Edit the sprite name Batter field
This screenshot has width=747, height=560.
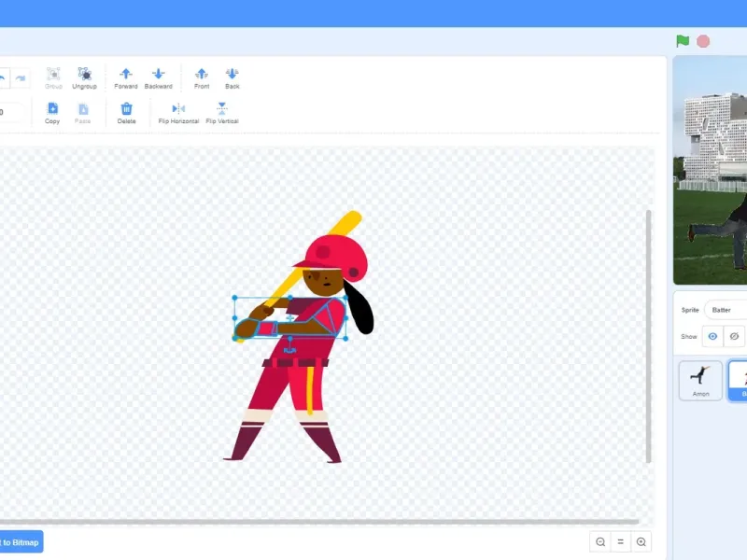tap(726, 310)
